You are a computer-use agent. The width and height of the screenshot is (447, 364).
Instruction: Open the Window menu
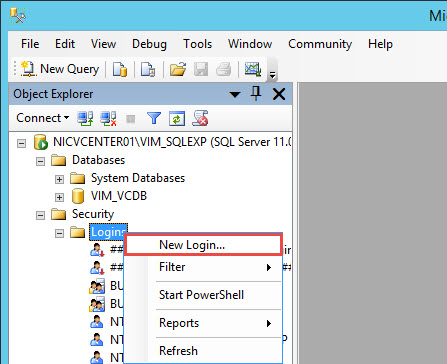pyautogui.click(x=250, y=44)
